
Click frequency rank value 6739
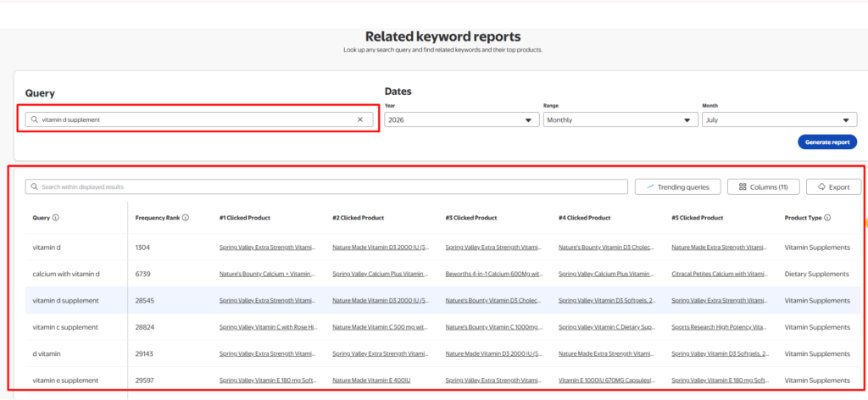(142, 274)
